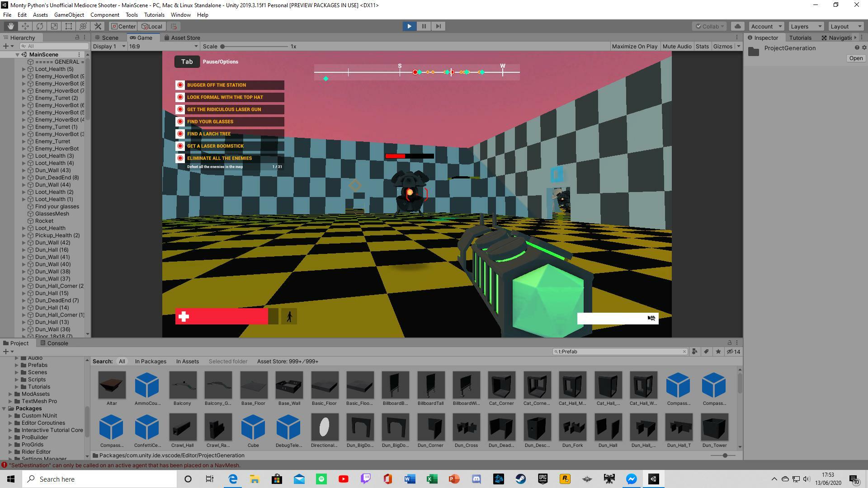868x488 pixels.
Task: Click the Open button in Inspector
Action: 855,58
